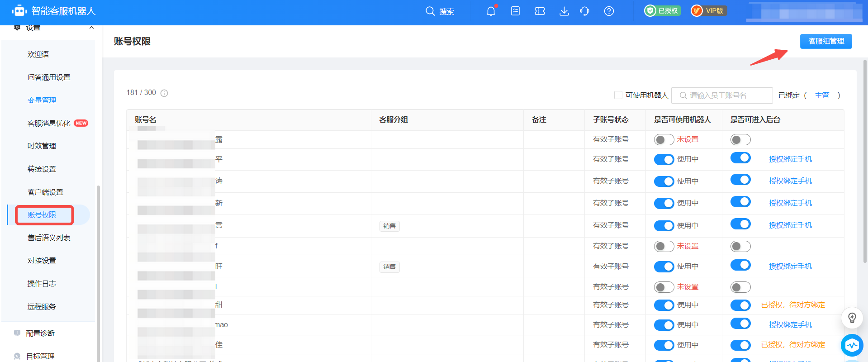Click the 销售 group tag in 旺 row

tap(389, 267)
